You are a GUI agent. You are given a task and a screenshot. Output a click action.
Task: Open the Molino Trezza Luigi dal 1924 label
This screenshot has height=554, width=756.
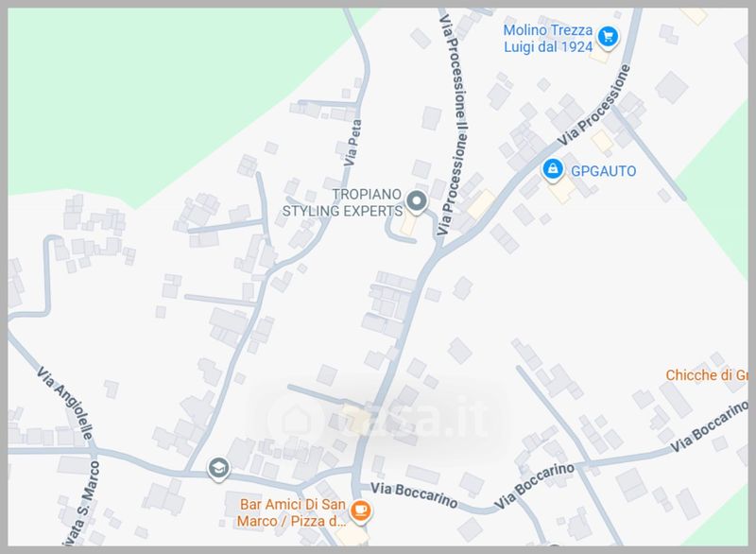pos(548,38)
